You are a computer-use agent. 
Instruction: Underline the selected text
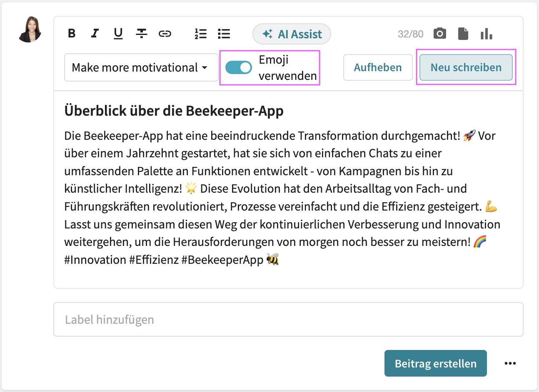118,34
